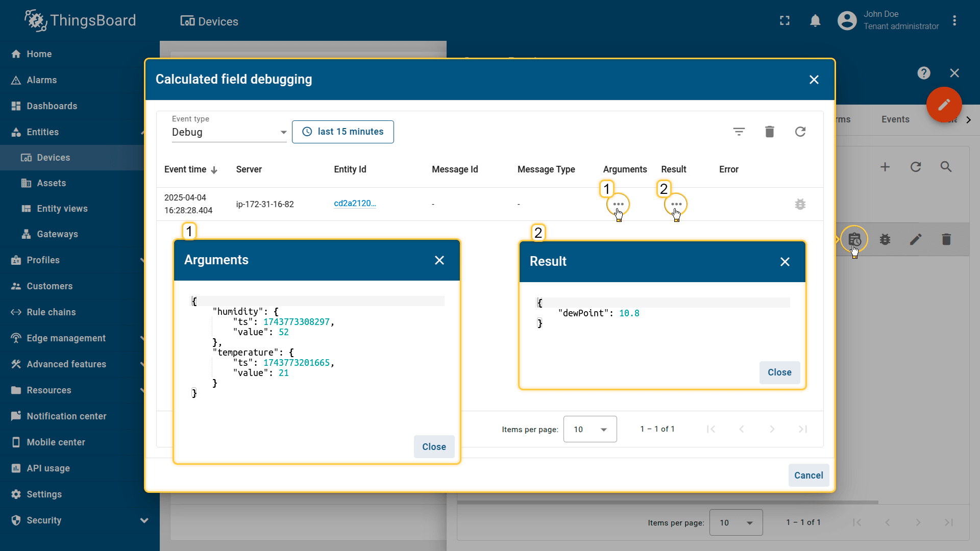Viewport: 980px width, 551px height.
Task: Click Cancel in debugging dialog
Action: (808, 475)
